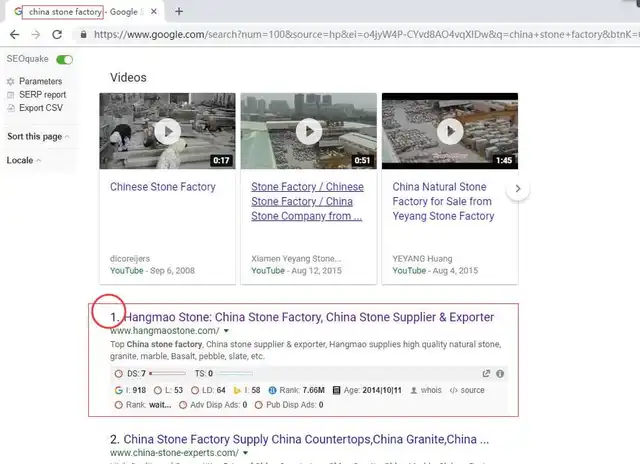Click Bing index I: 58 icon
Screen dimensions: 640x464
click(x=237, y=390)
